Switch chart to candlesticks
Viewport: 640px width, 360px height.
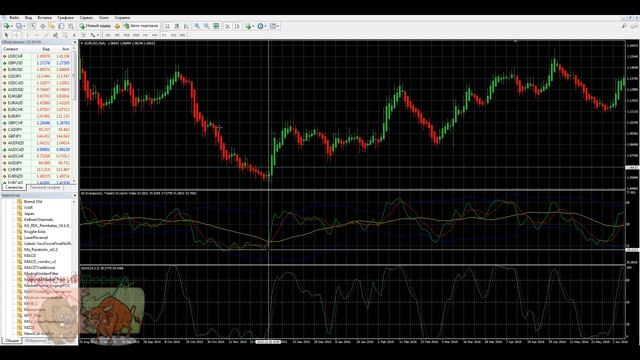(x=177, y=26)
